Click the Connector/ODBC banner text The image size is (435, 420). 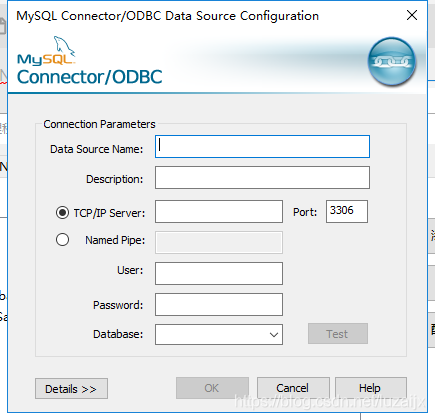(x=90, y=77)
